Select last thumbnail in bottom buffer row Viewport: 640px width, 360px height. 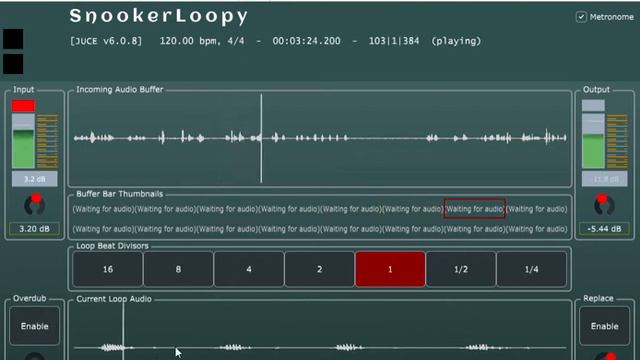point(537,229)
